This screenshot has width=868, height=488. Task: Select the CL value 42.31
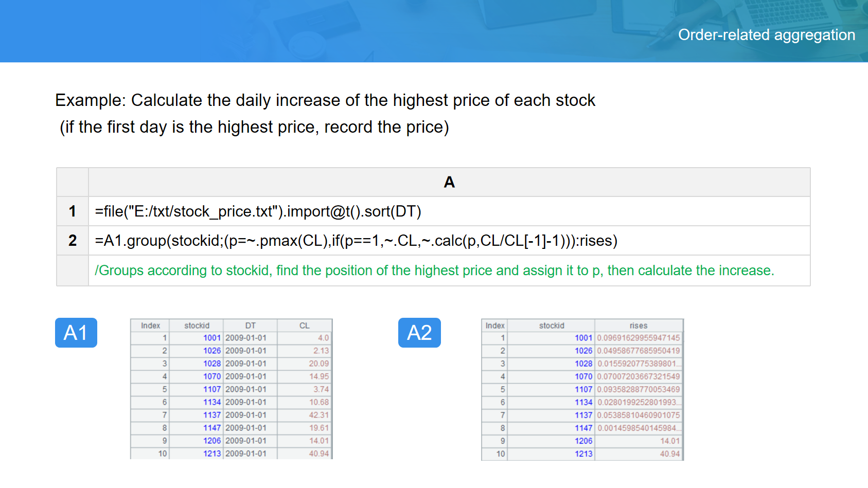318,415
